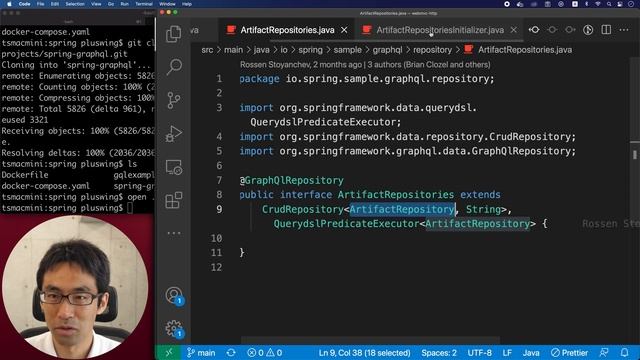Open the Run and Debug view
The width and height of the screenshot is (640, 360).
tap(173, 133)
